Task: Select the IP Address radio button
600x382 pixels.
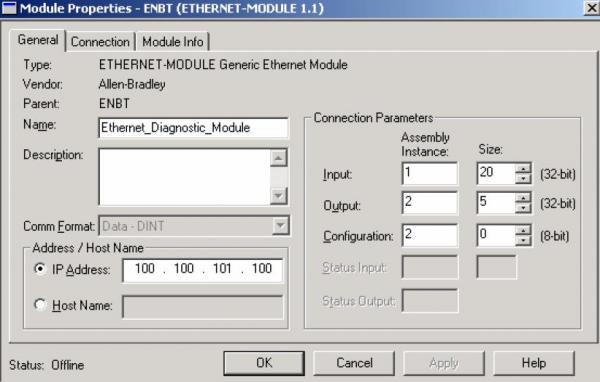Action: coord(40,269)
